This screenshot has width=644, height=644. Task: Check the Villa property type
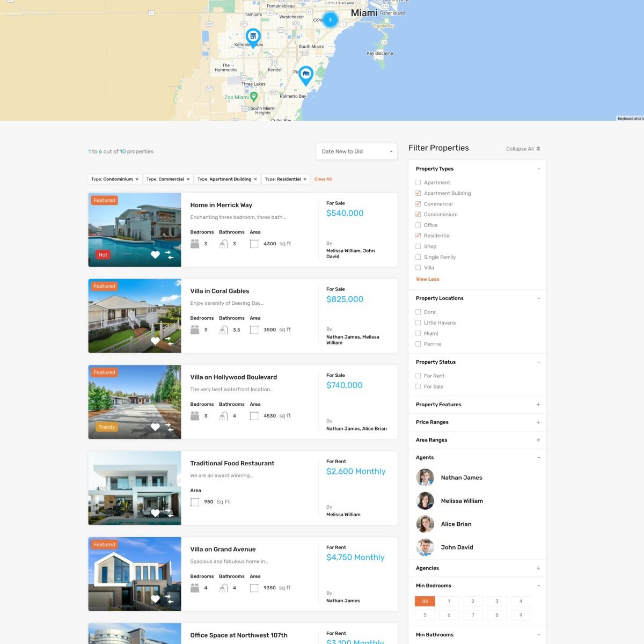point(418,267)
